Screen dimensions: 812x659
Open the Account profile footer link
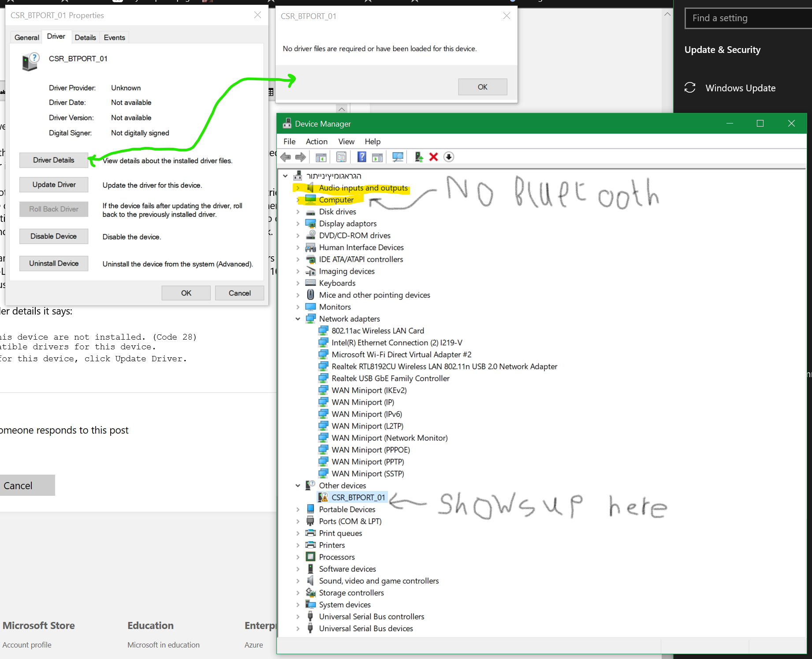point(27,644)
